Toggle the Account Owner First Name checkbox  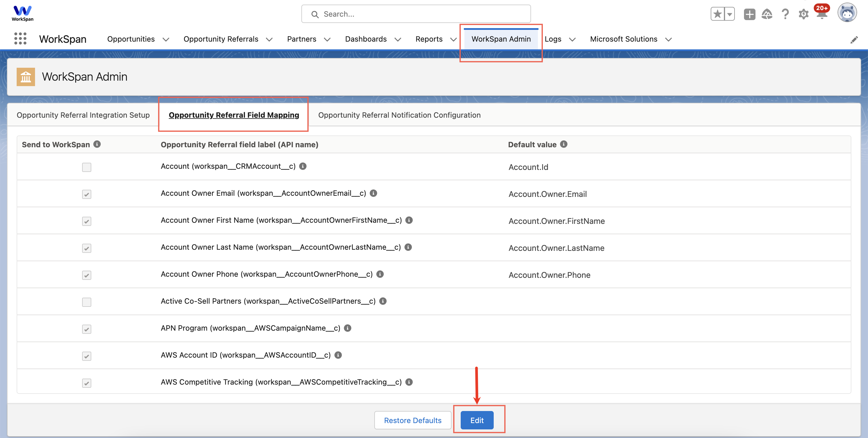87,221
